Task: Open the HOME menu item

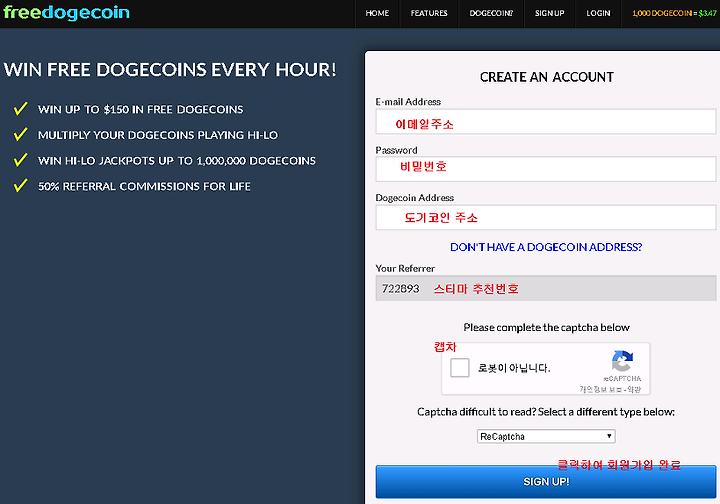Action: [x=377, y=13]
